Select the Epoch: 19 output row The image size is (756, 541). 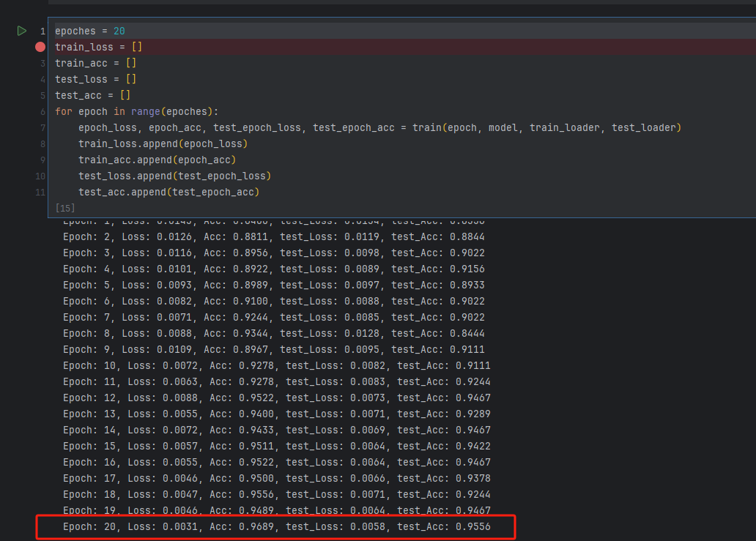click(277, 511)
